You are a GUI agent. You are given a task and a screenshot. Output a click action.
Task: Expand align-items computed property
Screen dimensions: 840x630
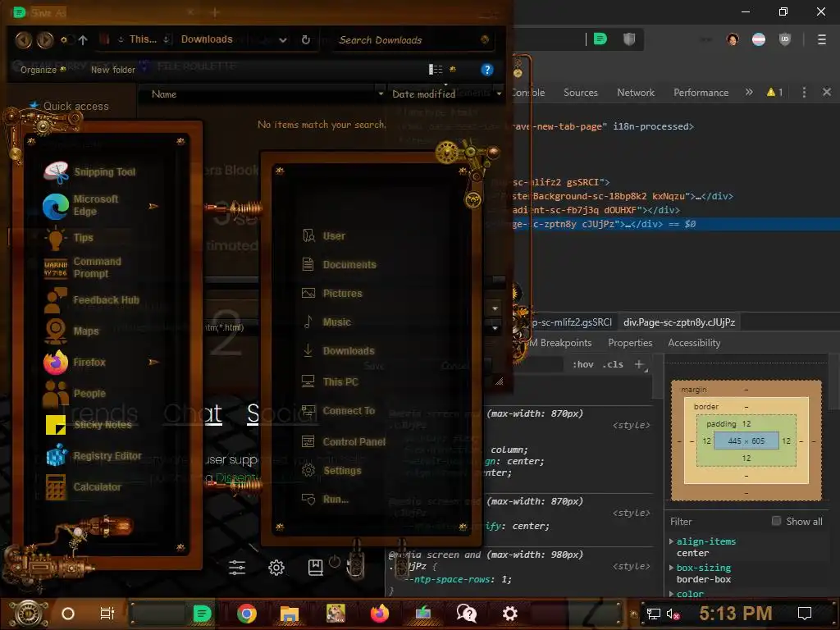pyautogui.click(x=671, y=541)
